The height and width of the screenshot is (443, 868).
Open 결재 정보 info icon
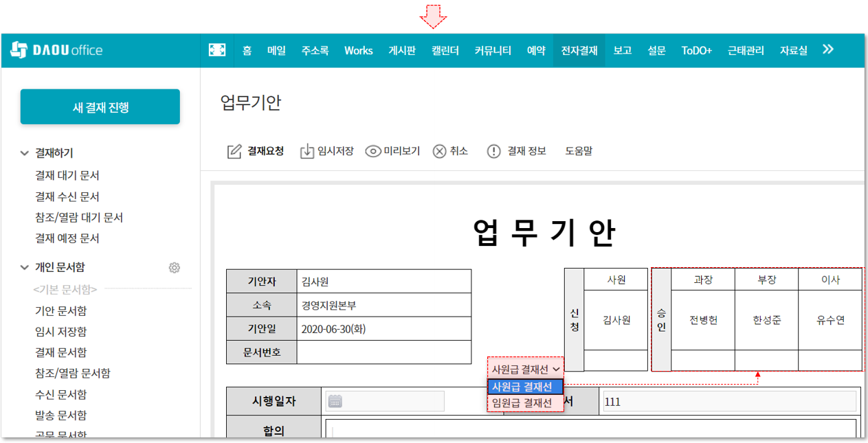[x=493, y=151]
